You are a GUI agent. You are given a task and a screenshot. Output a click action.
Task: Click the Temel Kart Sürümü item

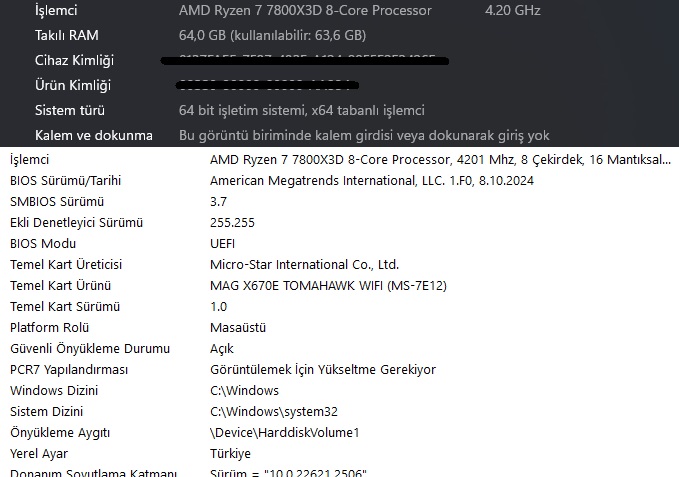[x=65, y=307]
